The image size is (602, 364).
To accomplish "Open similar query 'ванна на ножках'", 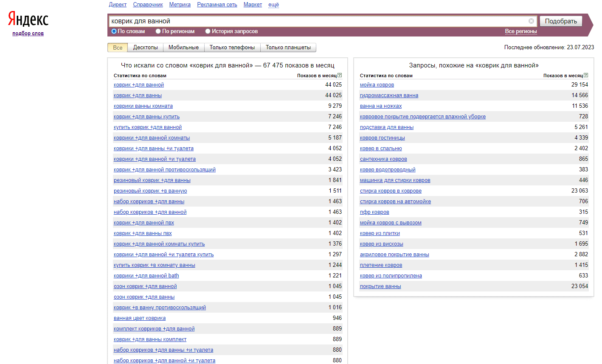I will 381,106.
